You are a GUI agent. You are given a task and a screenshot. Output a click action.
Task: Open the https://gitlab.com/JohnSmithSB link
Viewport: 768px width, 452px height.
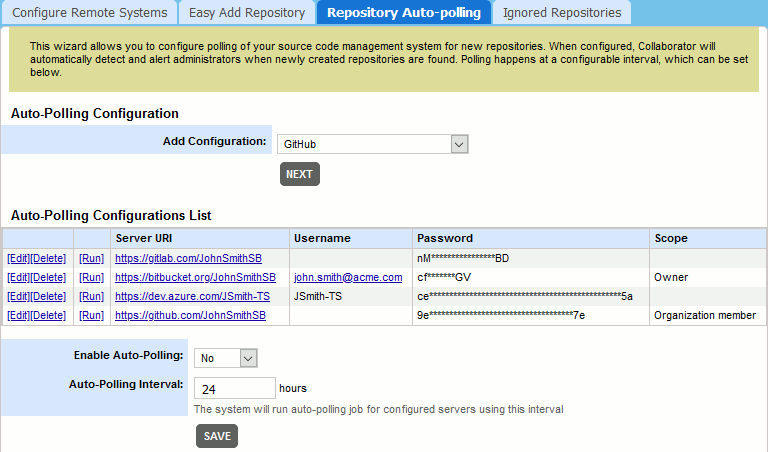click(190, 258)
